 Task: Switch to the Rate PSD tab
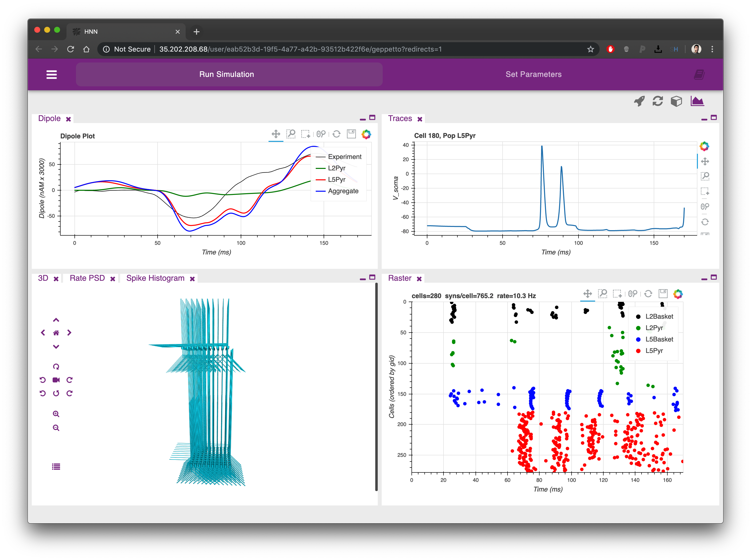click(x=87, y=278)
